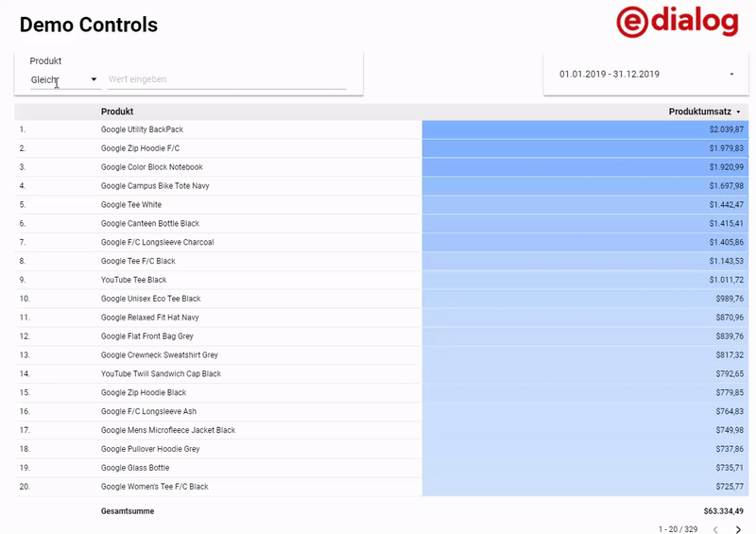Click revenue value $2.039,87
Image resolution: width=756 pixels, height=534 pixels.
(x=726, y=129)
